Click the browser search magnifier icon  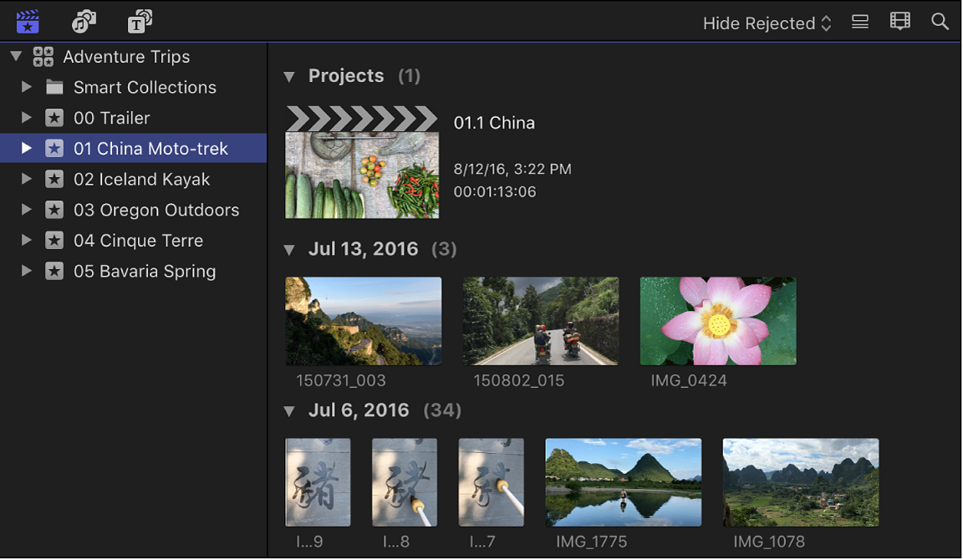(x=940, y=23)
